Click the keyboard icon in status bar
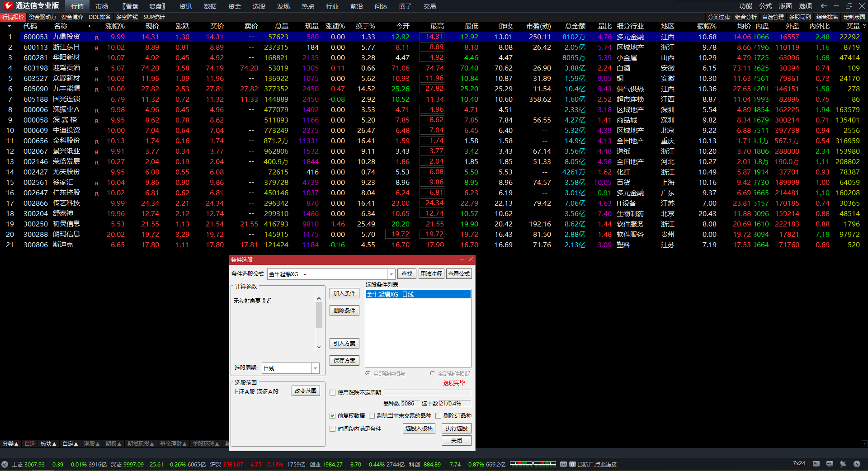Screen dimensions: 868x471 (816, 464)
